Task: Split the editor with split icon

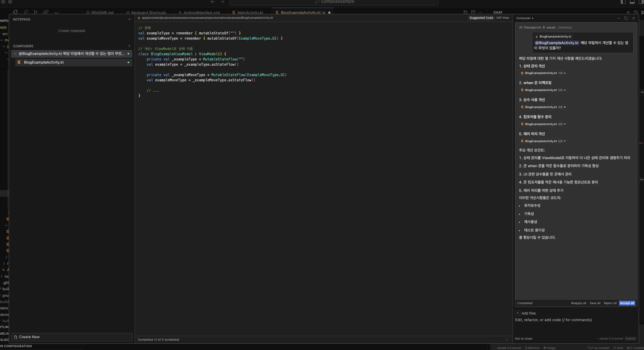Action: click(473, 13)
